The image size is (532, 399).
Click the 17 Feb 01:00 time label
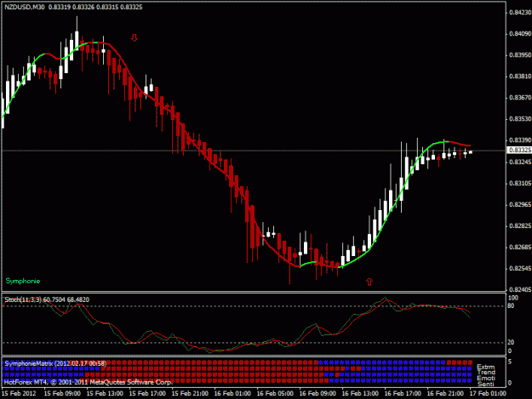click(x=488, y=394)
